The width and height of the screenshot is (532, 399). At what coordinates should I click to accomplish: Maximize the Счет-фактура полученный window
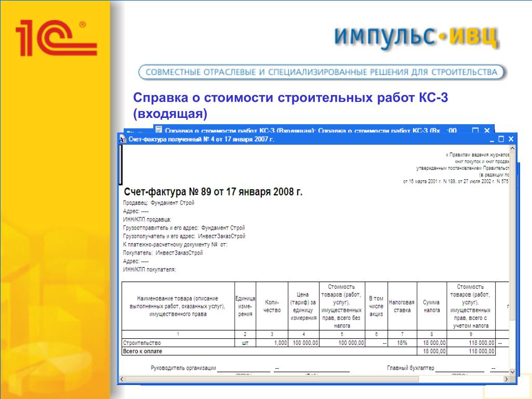tap(501, 139)
